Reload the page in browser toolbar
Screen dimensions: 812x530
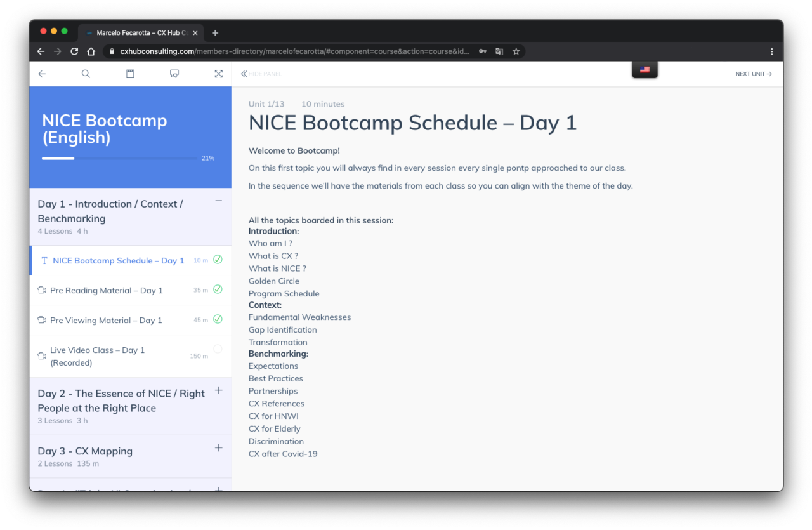coord(74,51)
